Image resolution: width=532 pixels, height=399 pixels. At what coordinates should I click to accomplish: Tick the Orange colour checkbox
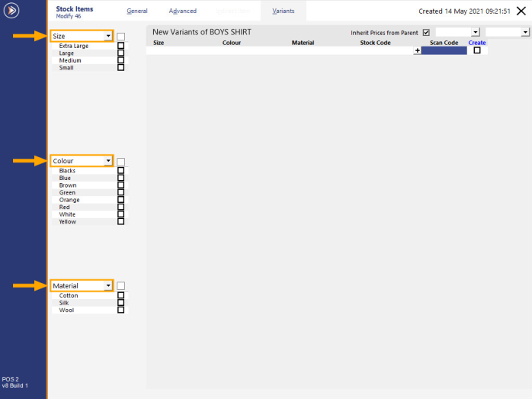[x=120, y=200]
